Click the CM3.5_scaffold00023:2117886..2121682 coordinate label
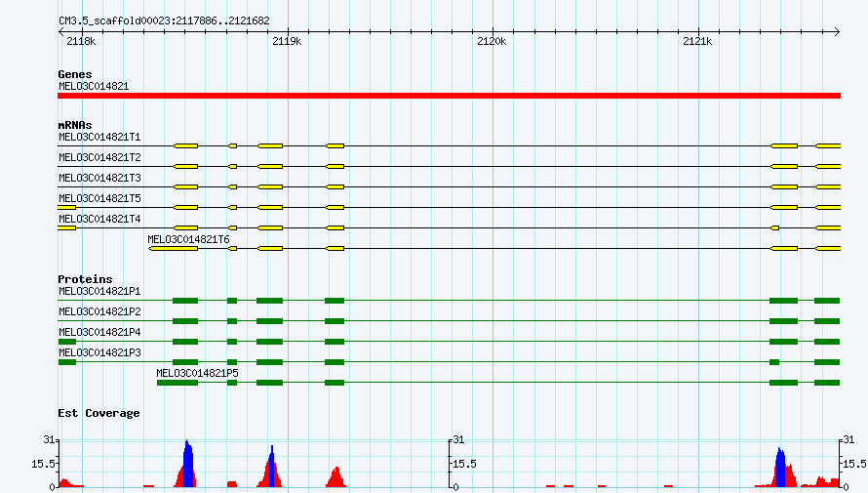Screen dimensions: 868x493 click(x=165, y=21)
